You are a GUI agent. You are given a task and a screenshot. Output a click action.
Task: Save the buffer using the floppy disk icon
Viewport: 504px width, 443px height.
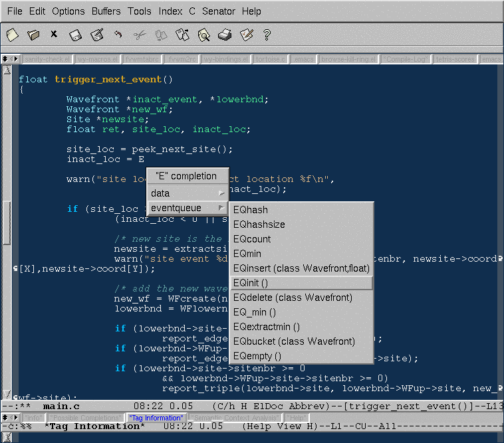tap(76, 34)
